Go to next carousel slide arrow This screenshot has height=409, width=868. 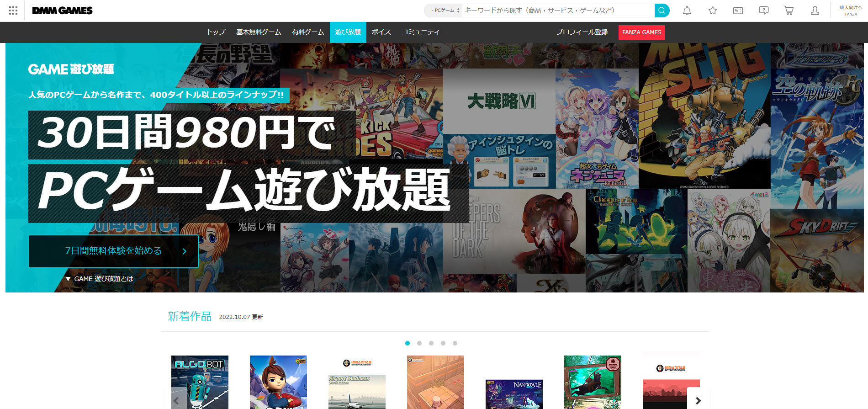(698, 400)
